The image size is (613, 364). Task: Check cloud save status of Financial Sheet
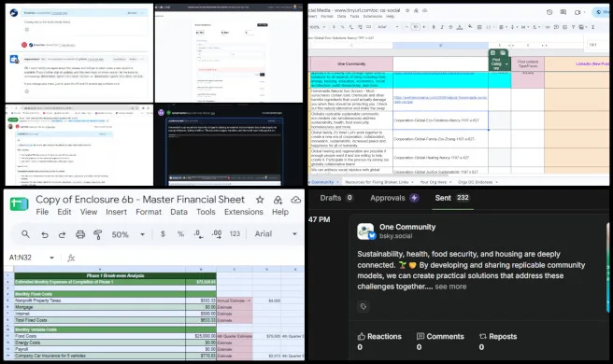pyautogui.click(x=296, y=200)
